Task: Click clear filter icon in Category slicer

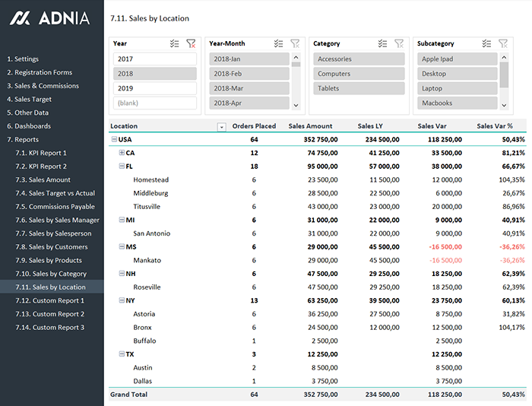Action: click(399, 44)
